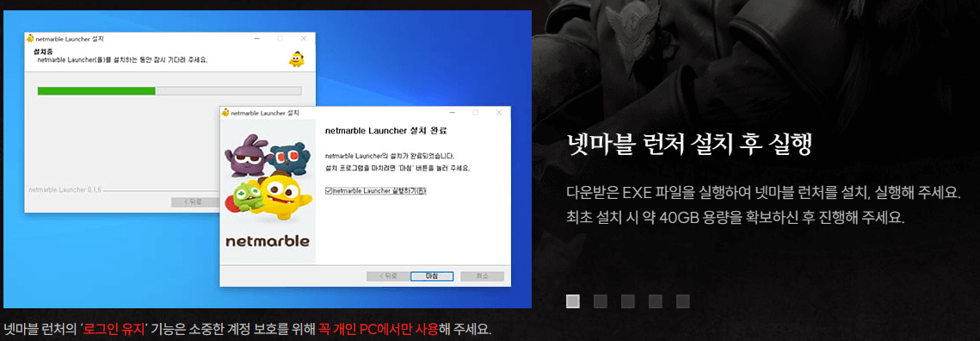Click the heading '넷마블 런처 설치 후 실행'
The image size is (980, 341).
[x=688, y=144]
